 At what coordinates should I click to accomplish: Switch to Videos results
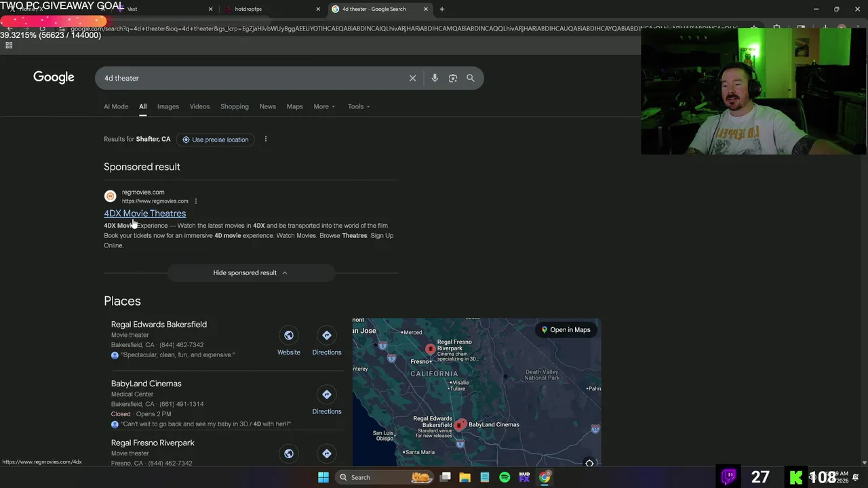(x=199, y=106)
